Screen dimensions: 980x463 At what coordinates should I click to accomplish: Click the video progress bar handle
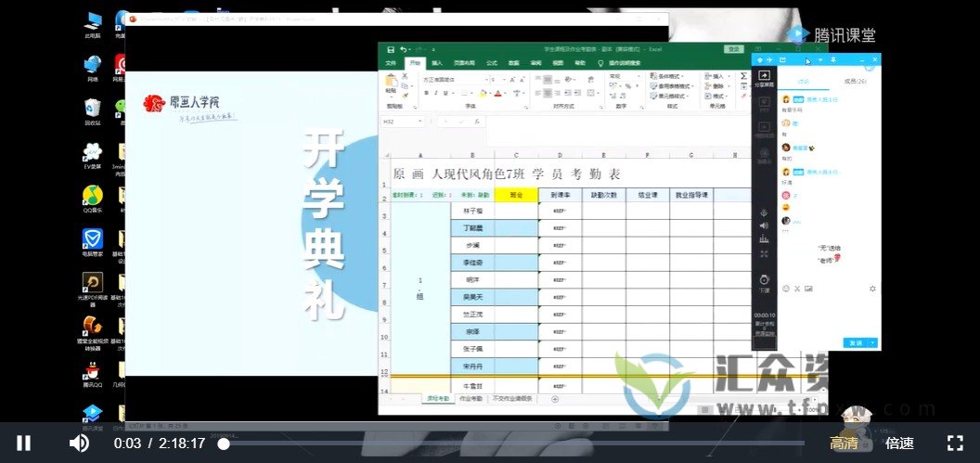click(x=223, y=444)
